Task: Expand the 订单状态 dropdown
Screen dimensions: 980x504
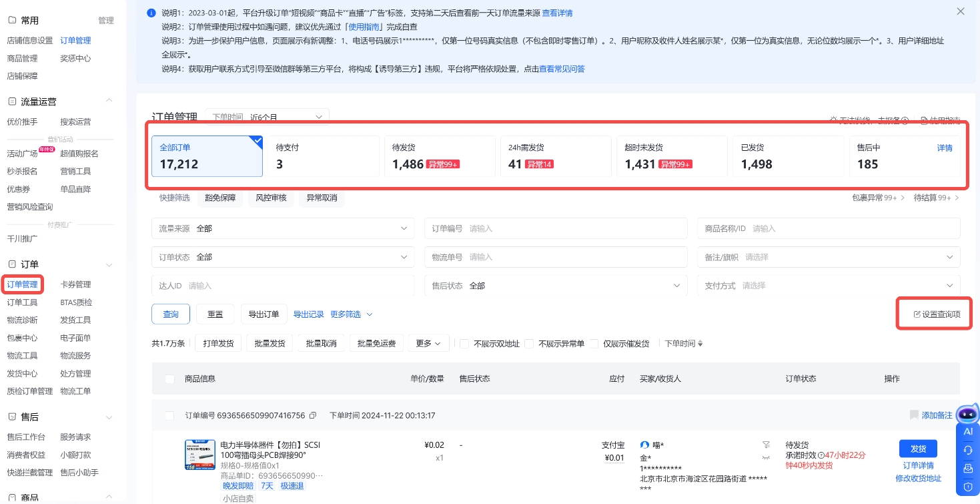Action: [283, 257]
